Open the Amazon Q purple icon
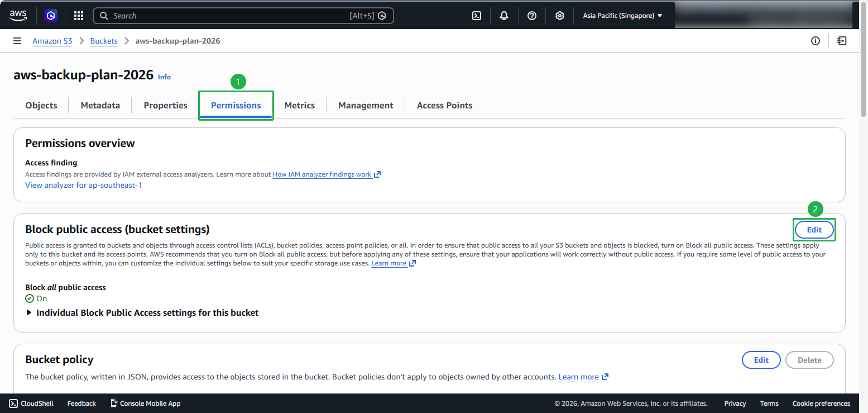Screen dimensions: 868x413 pos(51,16)
